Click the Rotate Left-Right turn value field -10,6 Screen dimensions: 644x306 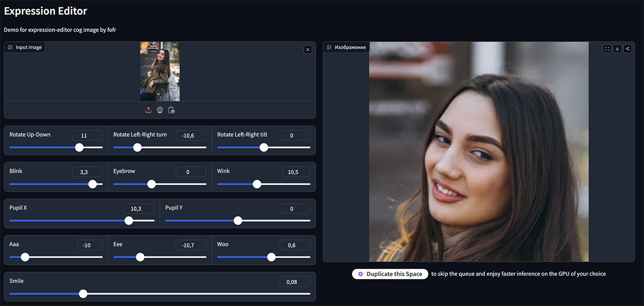(x=191, y=135)
